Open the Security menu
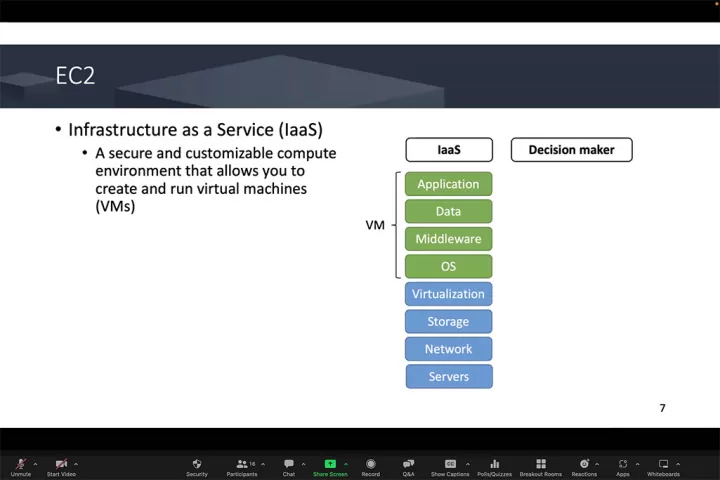The image size is (720, 480). click(x=197, y=467)
